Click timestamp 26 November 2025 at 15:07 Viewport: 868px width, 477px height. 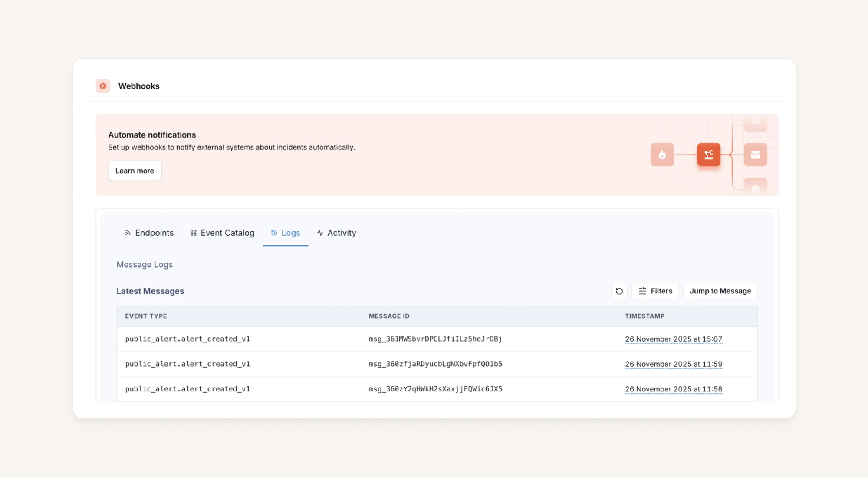coord(673,339)
